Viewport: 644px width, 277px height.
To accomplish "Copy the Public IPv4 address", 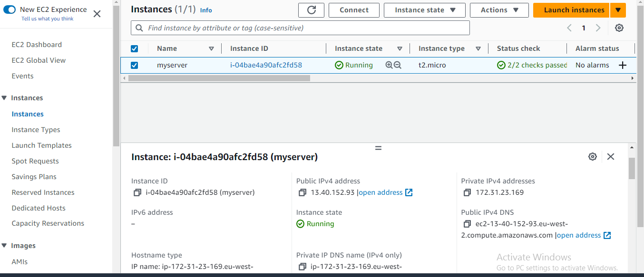I will tap(302, 192).
